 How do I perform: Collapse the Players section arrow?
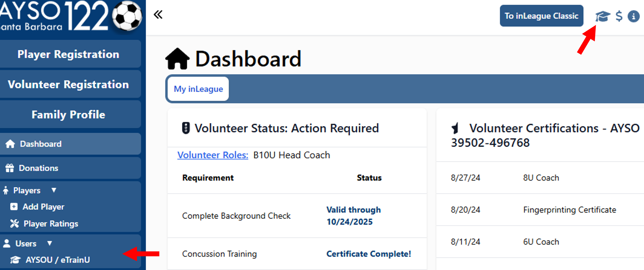(54, 190)
